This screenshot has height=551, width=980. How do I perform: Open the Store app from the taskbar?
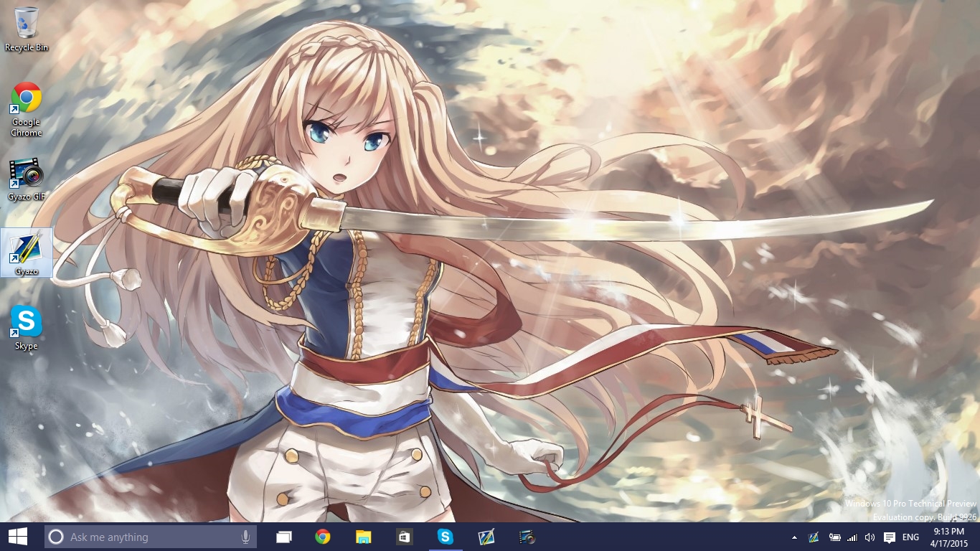(405, 537)
